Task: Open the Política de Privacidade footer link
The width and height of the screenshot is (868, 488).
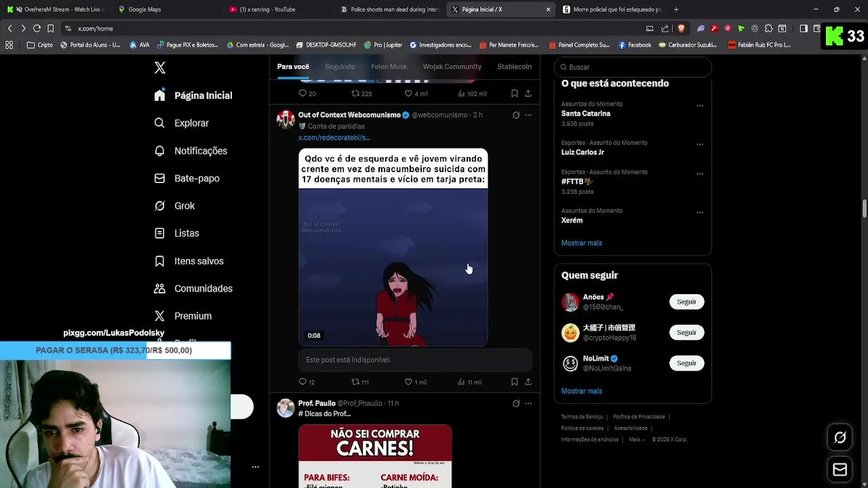Action: [x=639, y=417]
